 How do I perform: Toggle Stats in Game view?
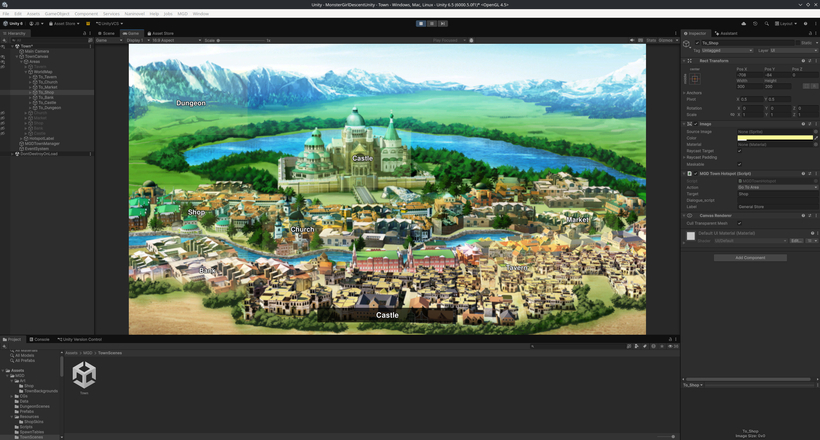[651, 40]
